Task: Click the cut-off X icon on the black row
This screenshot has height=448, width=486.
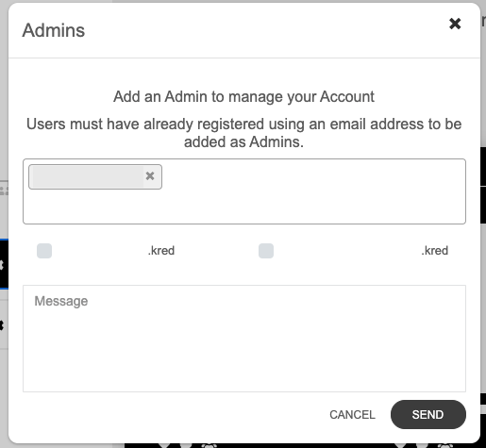Action: pos(2,265)
